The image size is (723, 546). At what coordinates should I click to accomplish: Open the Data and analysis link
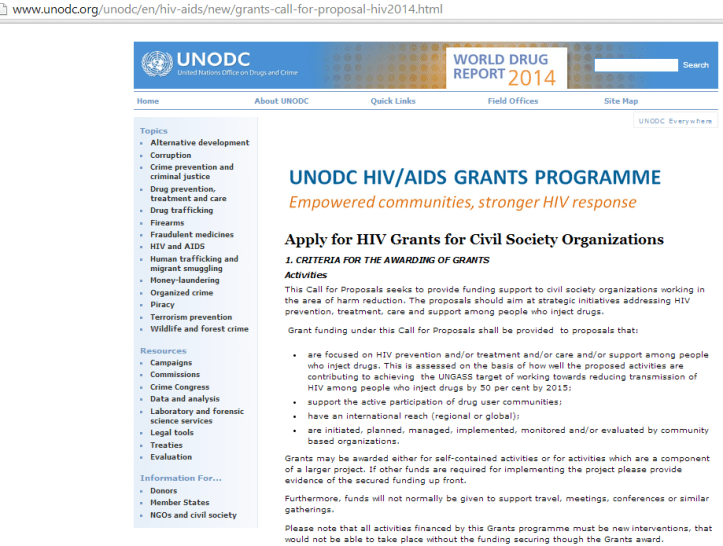[184, 399]
